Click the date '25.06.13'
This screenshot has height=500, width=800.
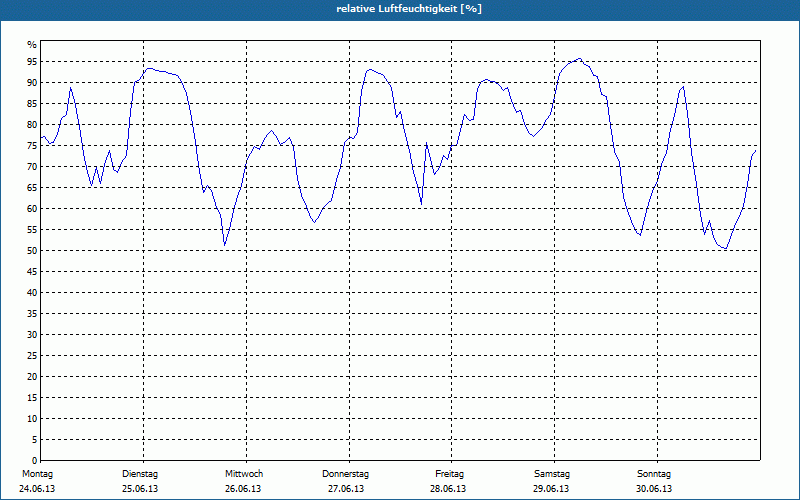tap(140, 489)
